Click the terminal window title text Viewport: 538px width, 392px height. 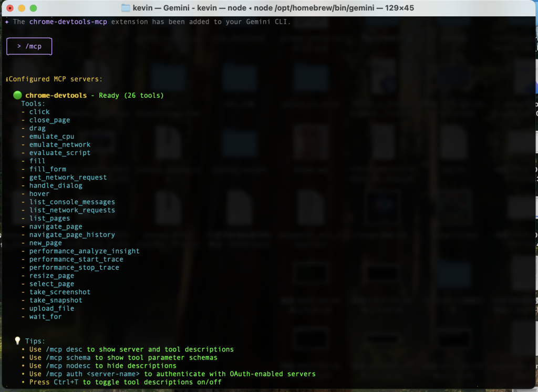[x=273, y=8]
